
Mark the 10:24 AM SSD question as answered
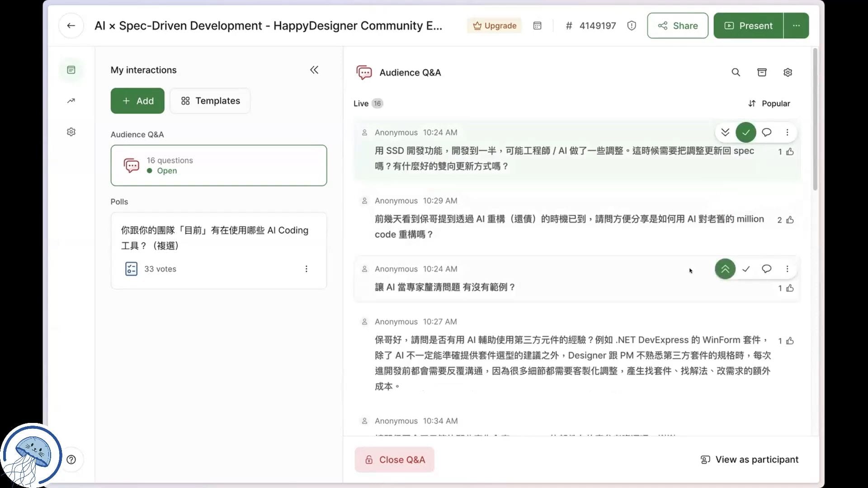(745, 132)
